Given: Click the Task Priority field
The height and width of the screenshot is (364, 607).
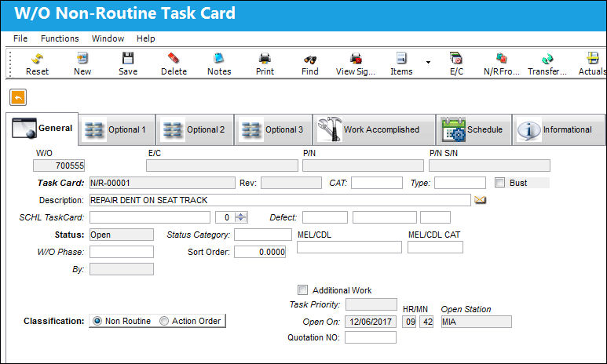Looking at the screenshot, I should click(371, 304).
